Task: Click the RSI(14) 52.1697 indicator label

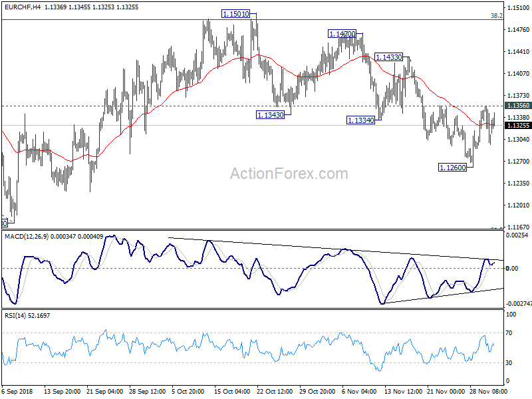Action: pyautogui.click(x=27, y=315)
